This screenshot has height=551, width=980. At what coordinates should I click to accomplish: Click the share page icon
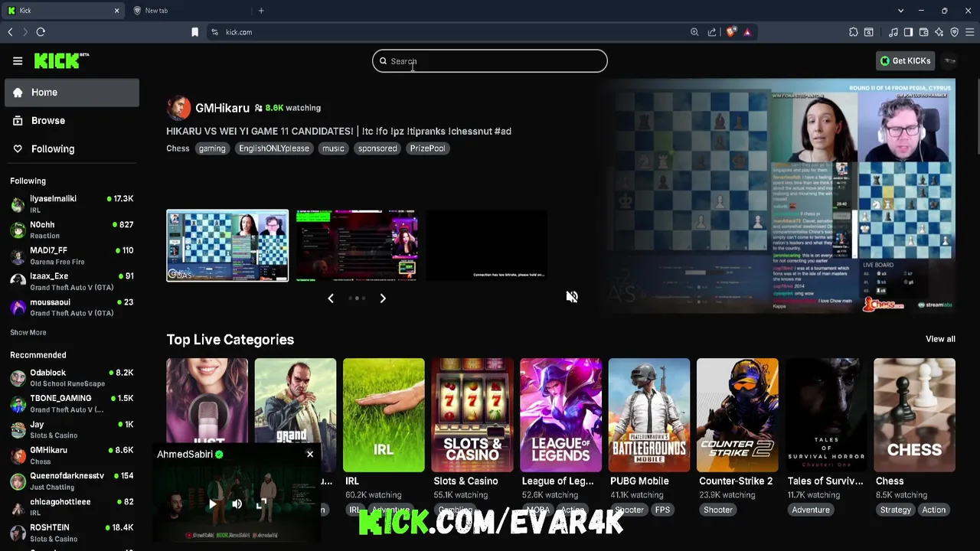(712, 32)
